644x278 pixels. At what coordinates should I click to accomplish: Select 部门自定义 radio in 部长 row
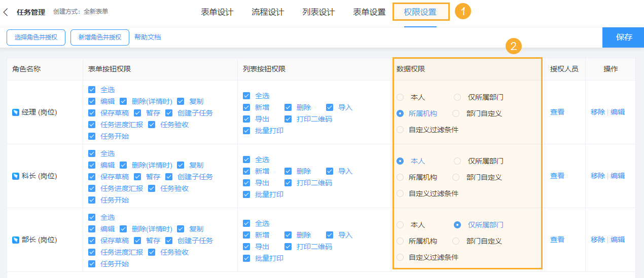[x=456, y=241]
